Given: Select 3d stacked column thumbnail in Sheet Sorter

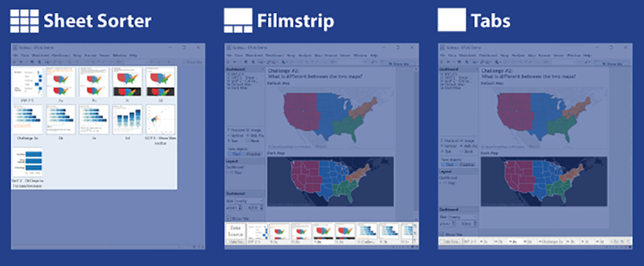Looking at the screenshot, I should [x=127, y=119].
